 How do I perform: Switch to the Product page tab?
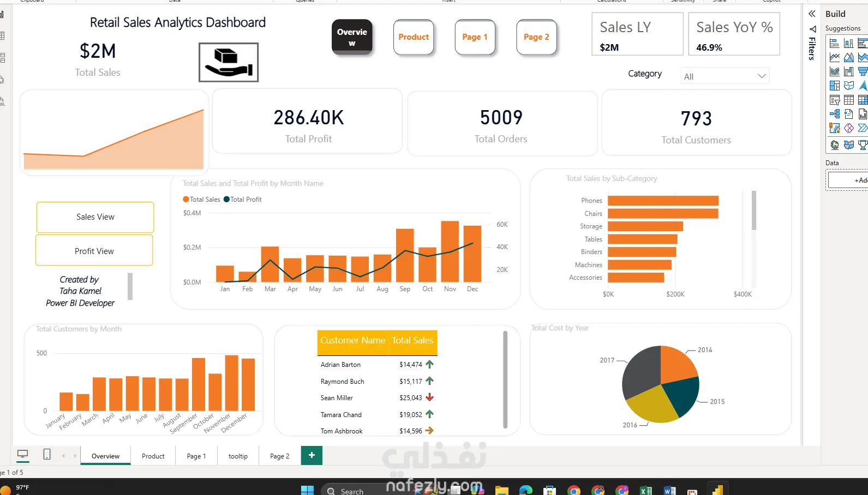153,456
